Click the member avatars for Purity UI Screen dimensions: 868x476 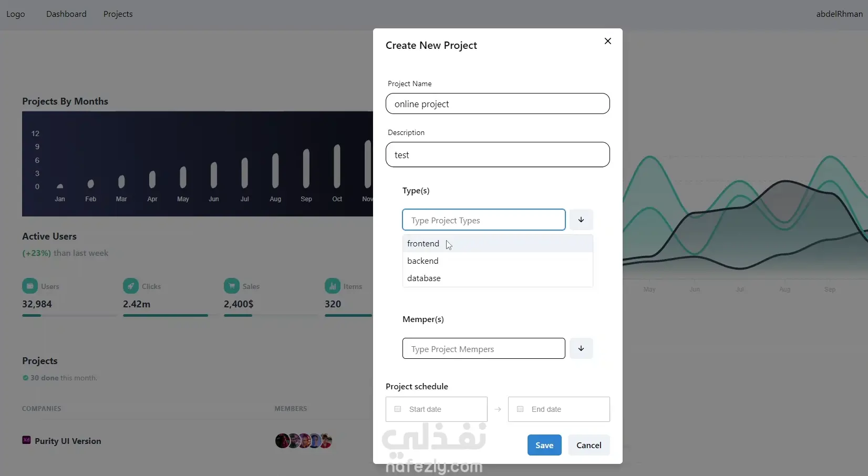304,441
